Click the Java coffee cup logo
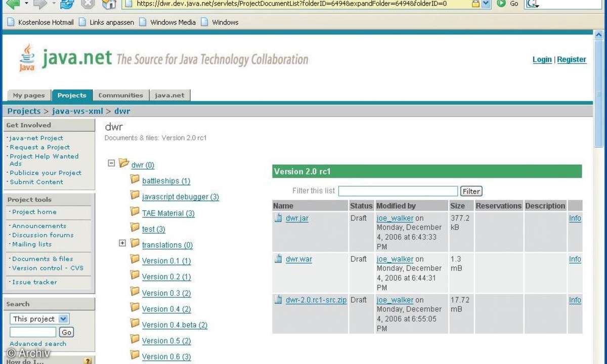The image size is (607, 364). (x=27, y=58)
